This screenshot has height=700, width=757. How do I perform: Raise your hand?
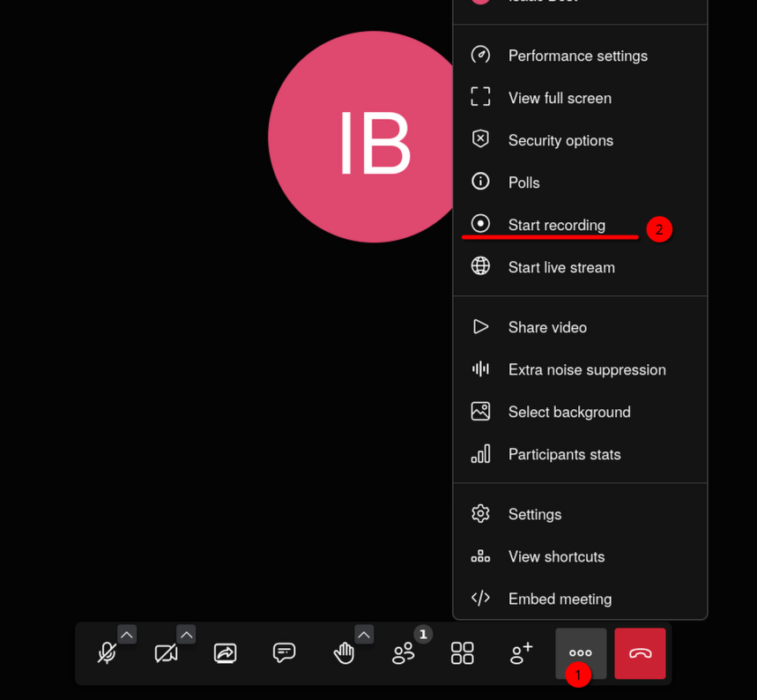(x=344, y=653)
